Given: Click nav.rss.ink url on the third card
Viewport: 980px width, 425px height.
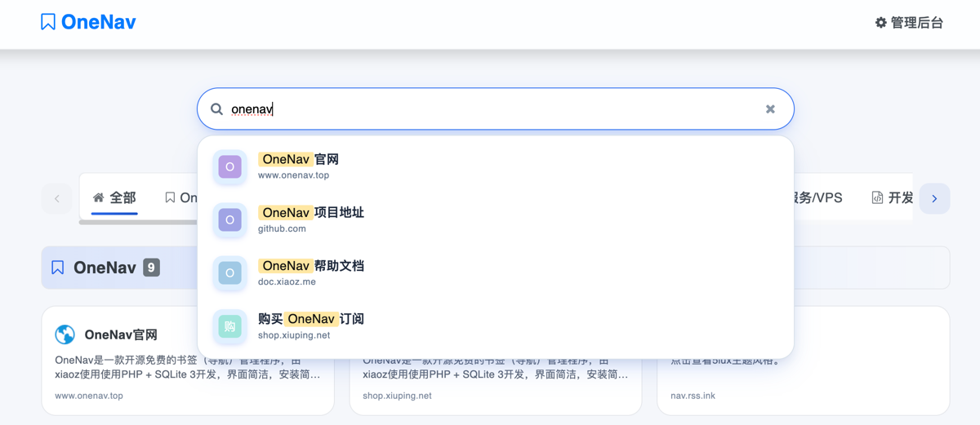Looking at the screenshot, I should 694,396.
